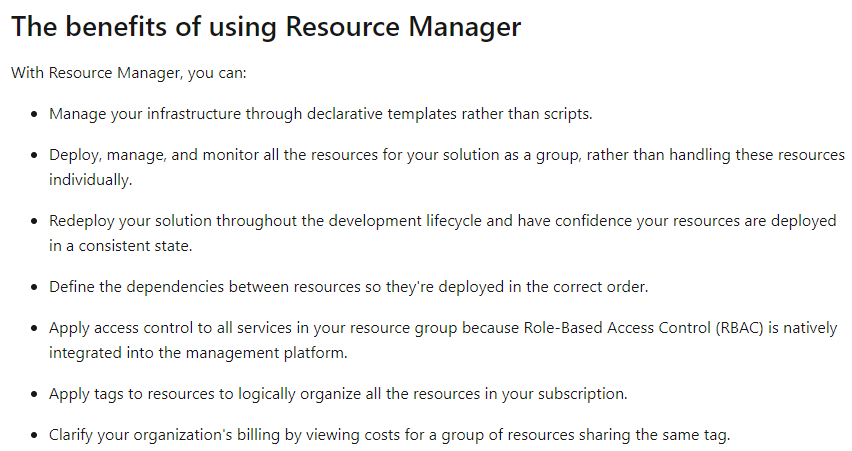Click the word "subscription"
This screenshot has height=451, width=852.
[x=584, y=394]
